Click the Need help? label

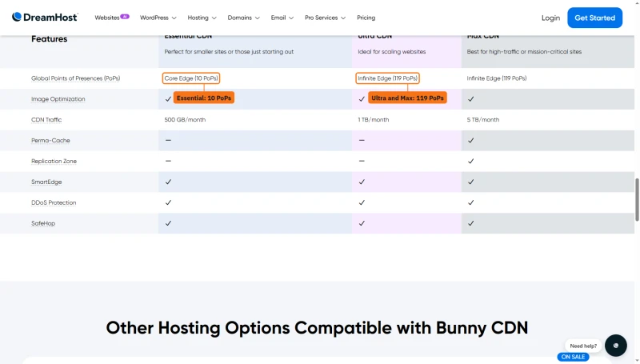pos(583,346)
